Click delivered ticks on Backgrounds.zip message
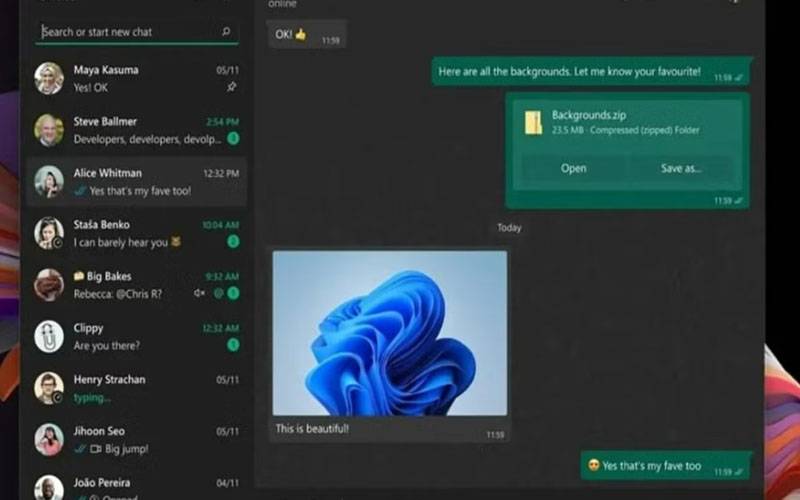Image resolution: width=800 pixels, height=500 pixels. point(739,201)
